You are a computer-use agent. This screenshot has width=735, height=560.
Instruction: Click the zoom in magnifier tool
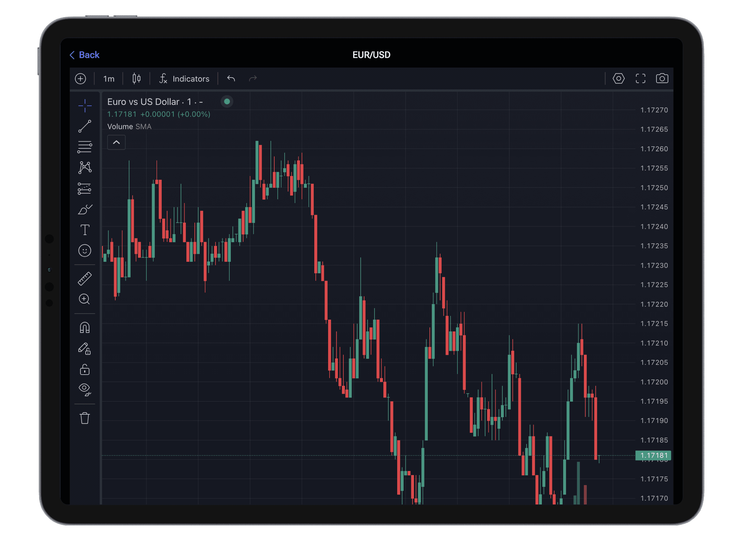coord(85,299)
